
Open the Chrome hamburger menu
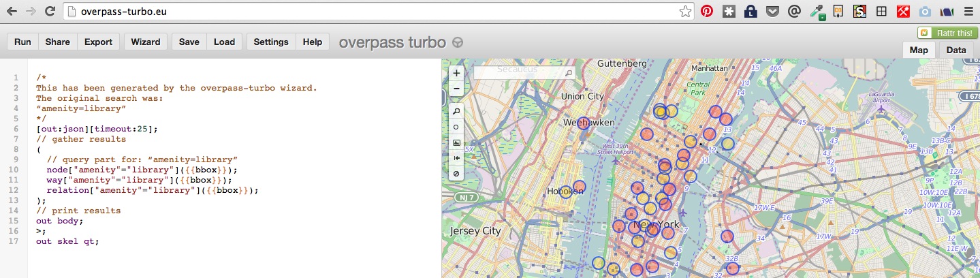click(968, 12)
